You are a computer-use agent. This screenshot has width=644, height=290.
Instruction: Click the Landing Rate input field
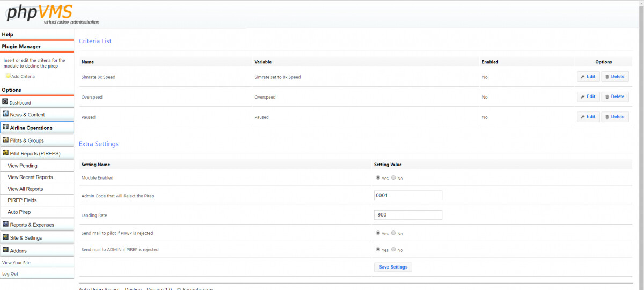(408, 215)
